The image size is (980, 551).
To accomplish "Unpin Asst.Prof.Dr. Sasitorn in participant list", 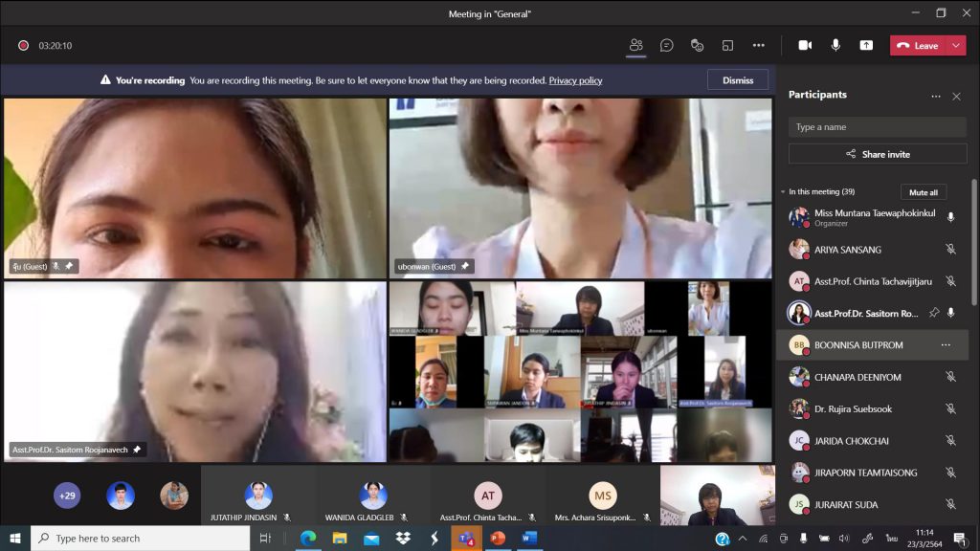I will [934, 313].
